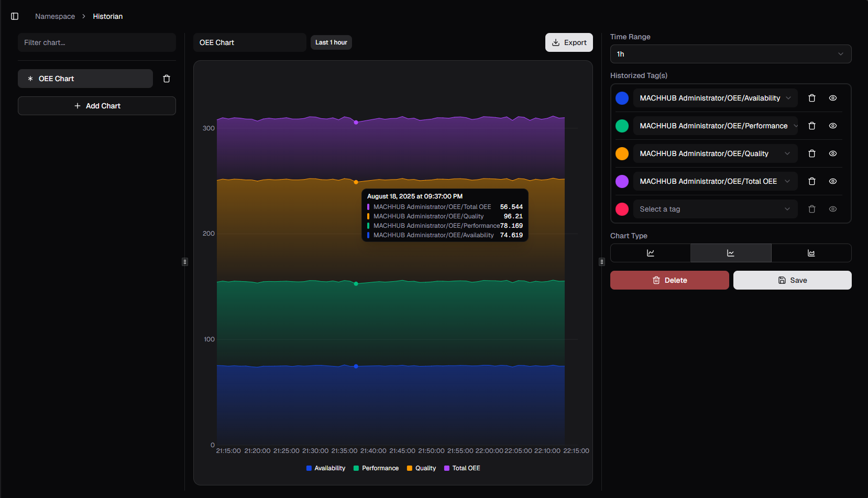Open the OEE/Quality tag dropdown
Image resolution: width=868 pixels, height=498 pixels.
(716, 153)
